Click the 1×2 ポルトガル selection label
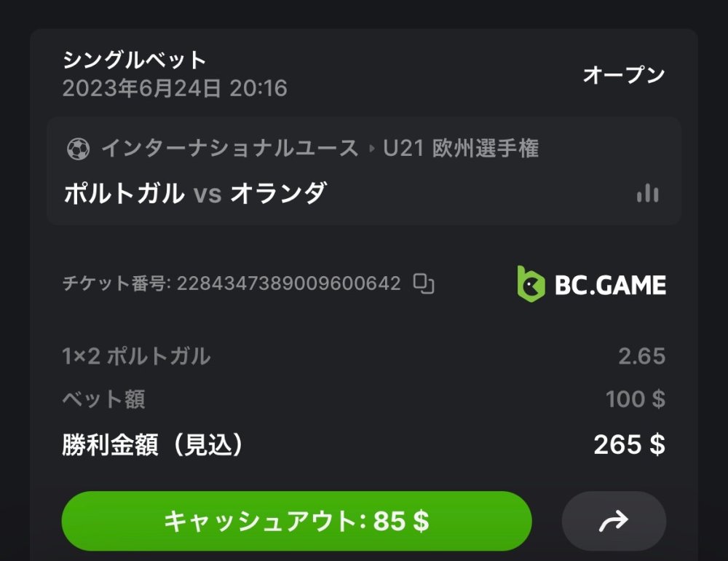The image size is (728, 561). [x=136, y=356]
